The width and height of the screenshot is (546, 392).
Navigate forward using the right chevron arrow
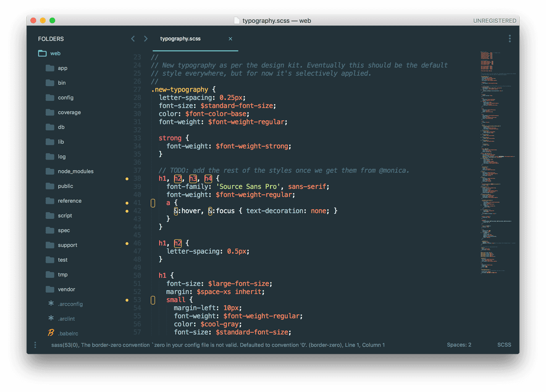[x=145, y=38]
